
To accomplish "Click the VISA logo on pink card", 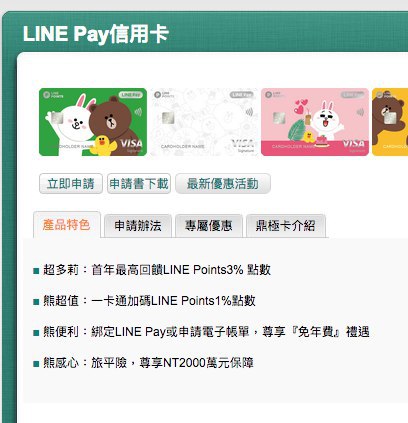I will tap(354, 144).
